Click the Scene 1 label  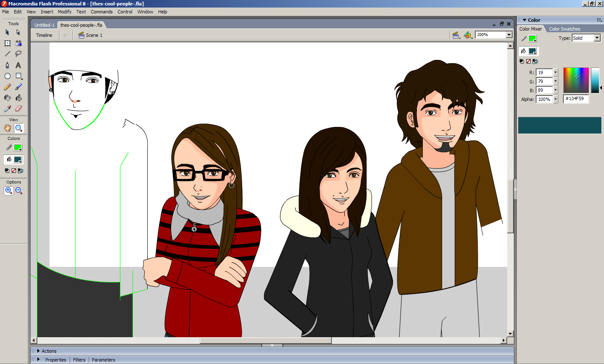pyautogui.click(x=94, y=35)
